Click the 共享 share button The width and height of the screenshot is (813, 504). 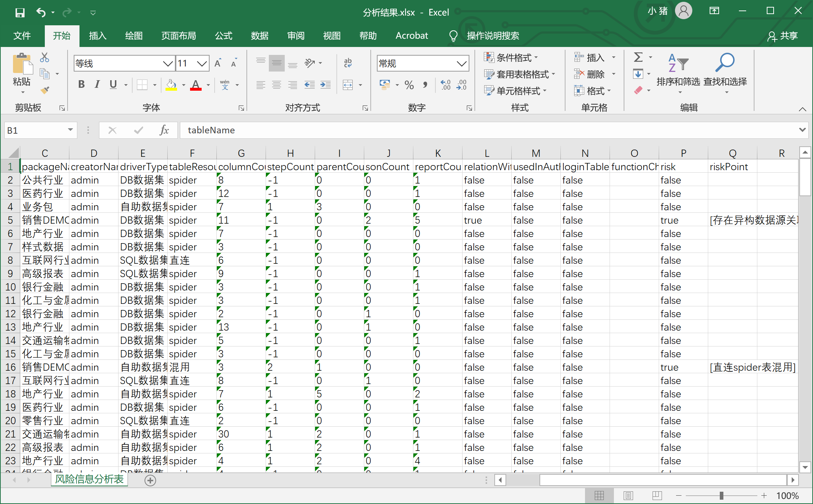pos(783,36)
